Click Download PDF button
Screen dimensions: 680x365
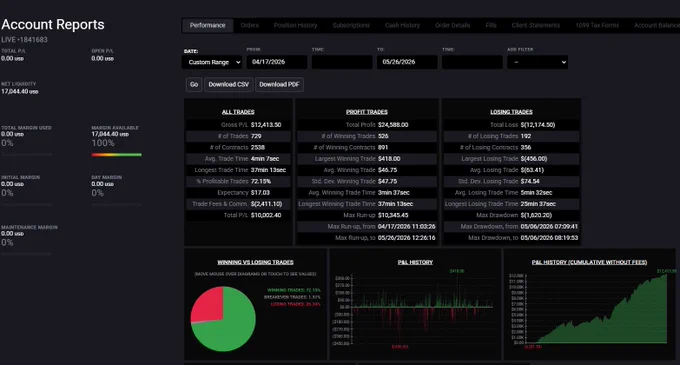point(279,85)
